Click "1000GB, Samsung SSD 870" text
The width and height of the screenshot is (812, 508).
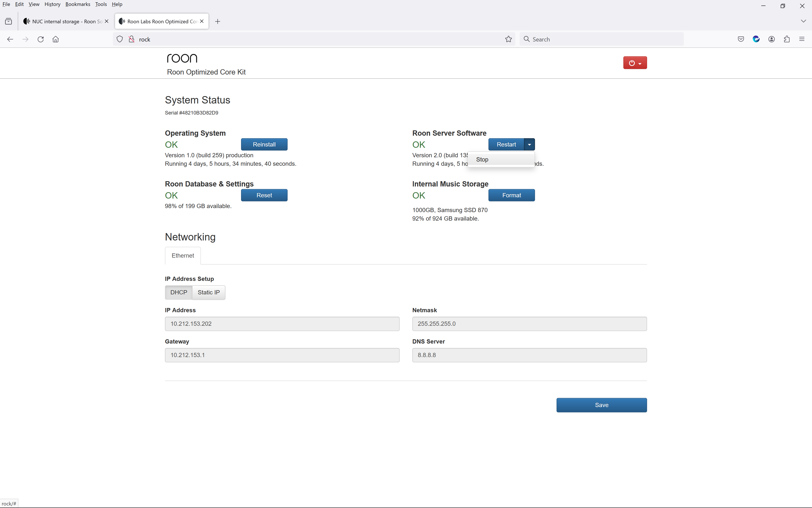[450, 210]
